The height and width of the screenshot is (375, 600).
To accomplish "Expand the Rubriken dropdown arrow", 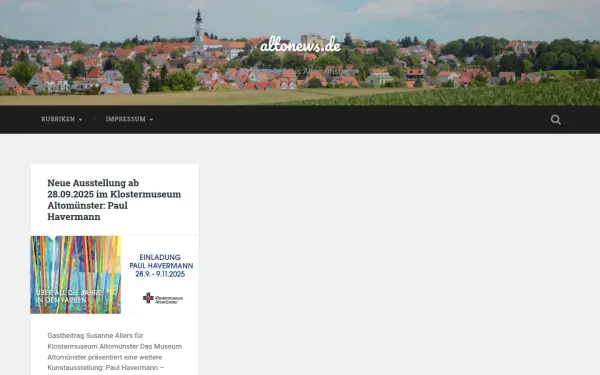I will pos(80,120).
